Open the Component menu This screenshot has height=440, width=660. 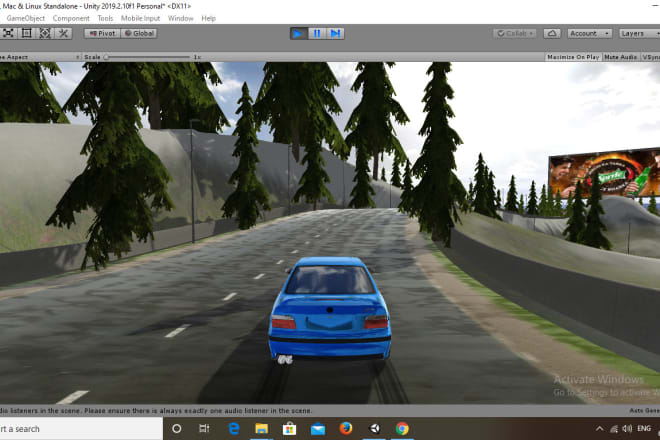coord(71,19)
